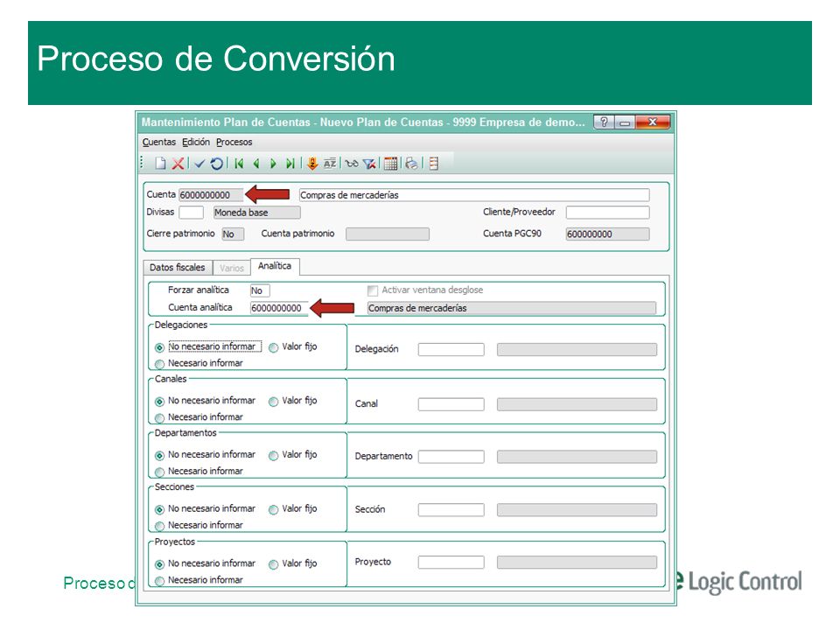This screenshot has height=630, width=840.
Task: Select Departamentos Necesario informar radio
Action: [x=159, y=472]
